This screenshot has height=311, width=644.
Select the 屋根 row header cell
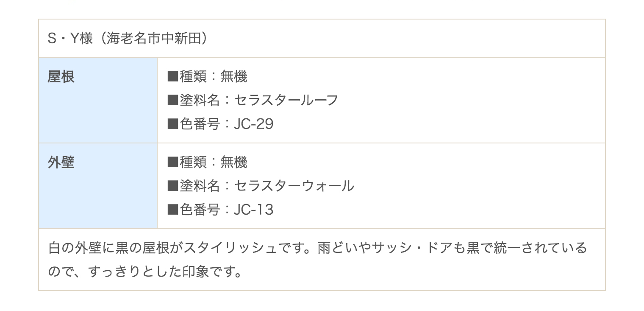tap(98, 100)
